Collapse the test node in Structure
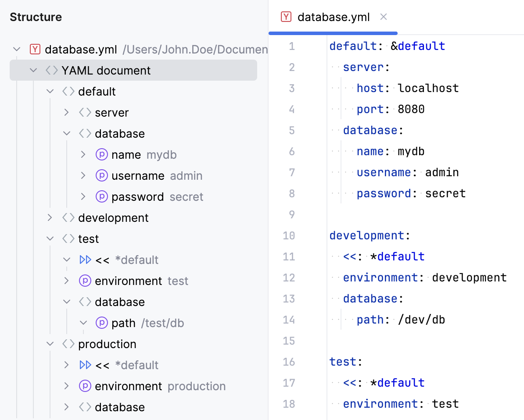The height and width of the screenshot is (420, 524). [50, 238]
